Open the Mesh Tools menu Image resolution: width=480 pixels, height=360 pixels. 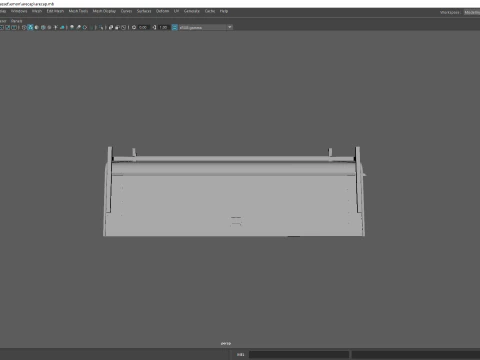pyautogui.click(x=78, y=11)
